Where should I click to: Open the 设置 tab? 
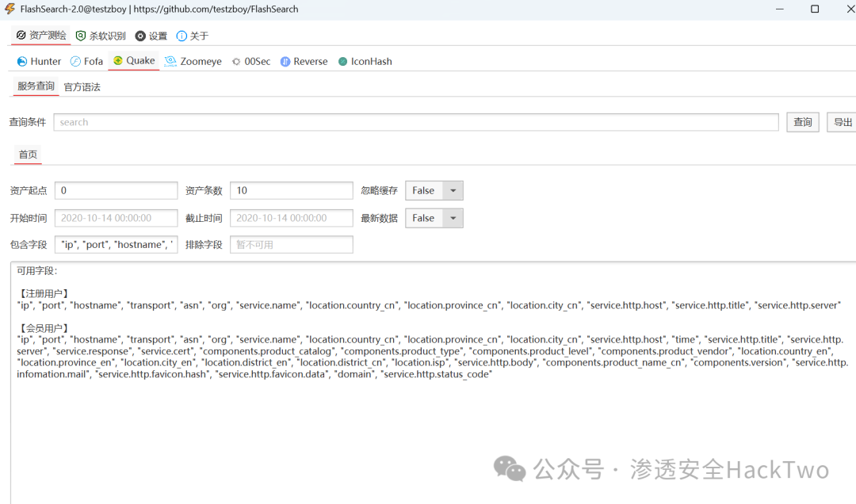tap(151, 36)
